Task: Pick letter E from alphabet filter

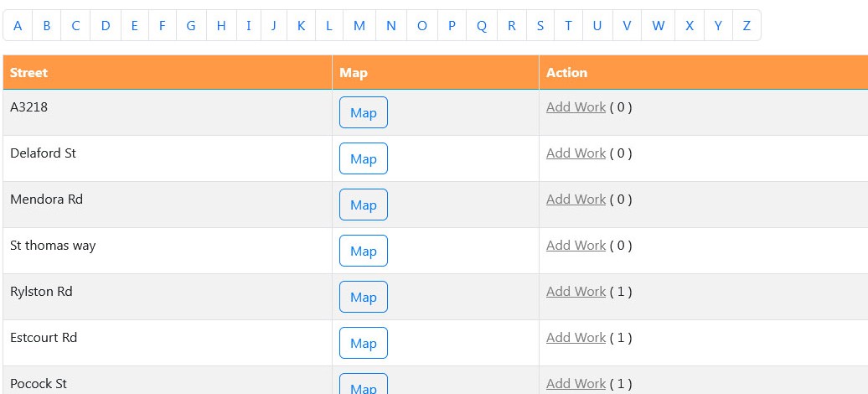Action: click(134, 25)
